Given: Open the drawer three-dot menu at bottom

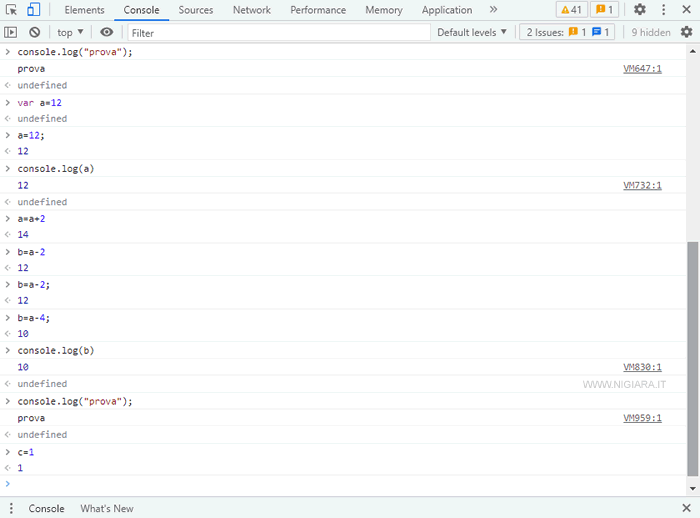Looking at the screenshot, I should (11, 508).
